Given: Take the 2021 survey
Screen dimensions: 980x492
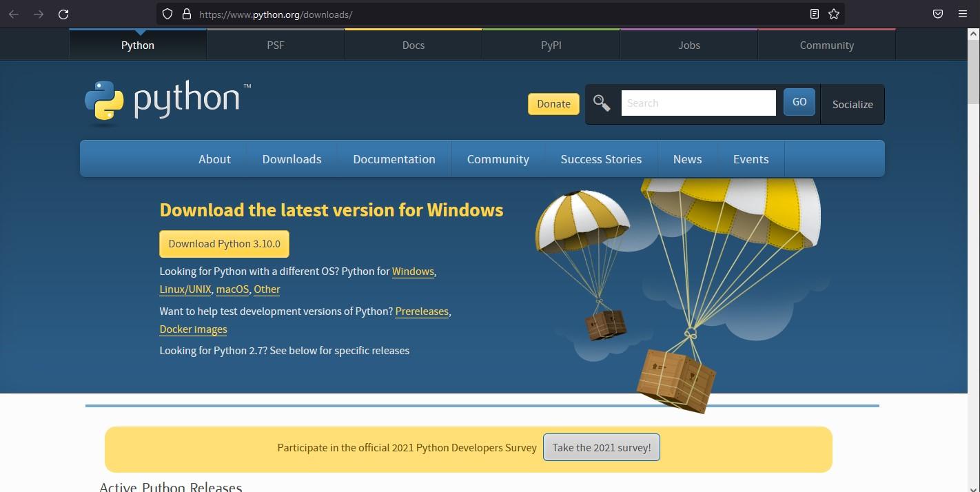Looking at the screenshot, I should pos(600,447).
